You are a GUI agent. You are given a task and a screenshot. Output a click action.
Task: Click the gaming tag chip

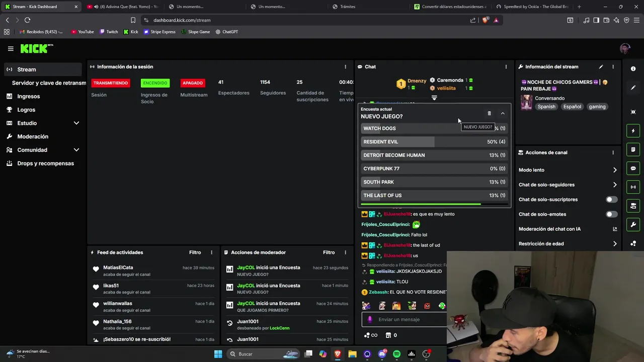coord(597,107)
